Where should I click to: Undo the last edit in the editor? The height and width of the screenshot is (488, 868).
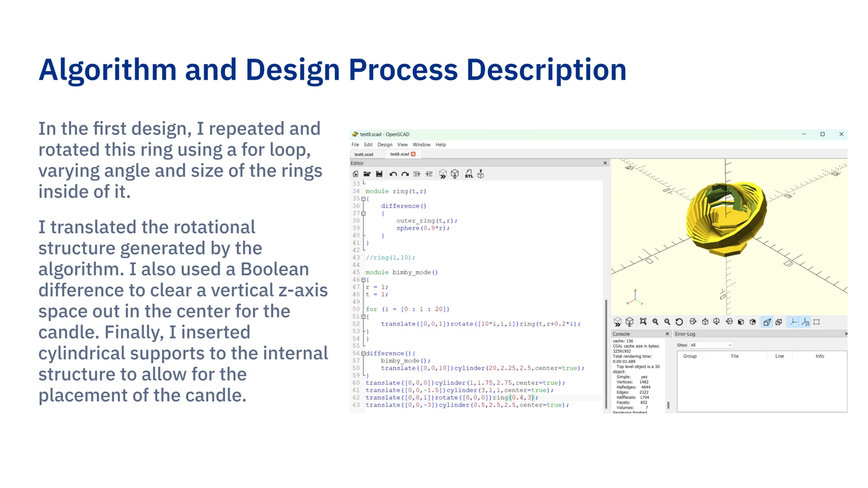tap(393, 174)
